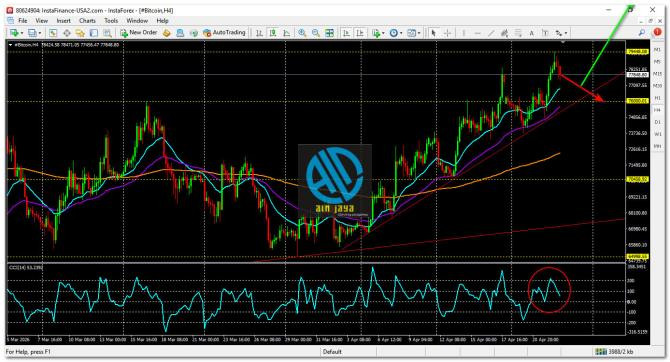Toggle the Chart Shift icon
This screenshot has width=670, height=362.
pos(360,32)
